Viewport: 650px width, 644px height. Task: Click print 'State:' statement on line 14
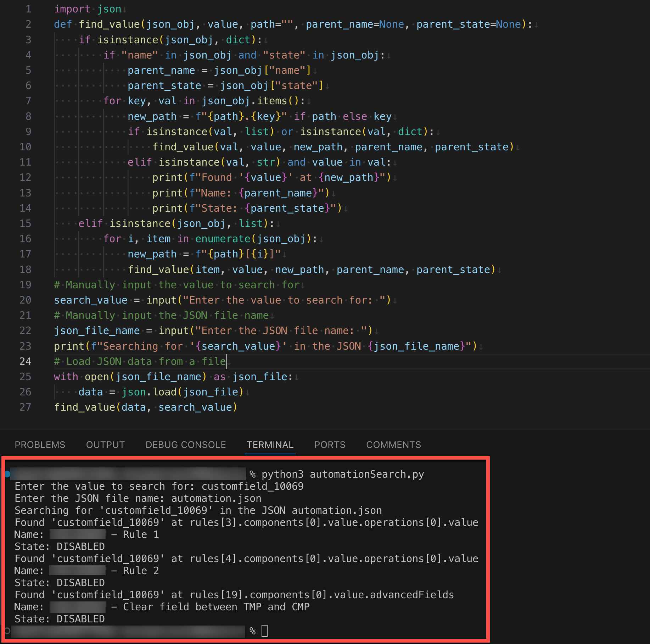247,208
